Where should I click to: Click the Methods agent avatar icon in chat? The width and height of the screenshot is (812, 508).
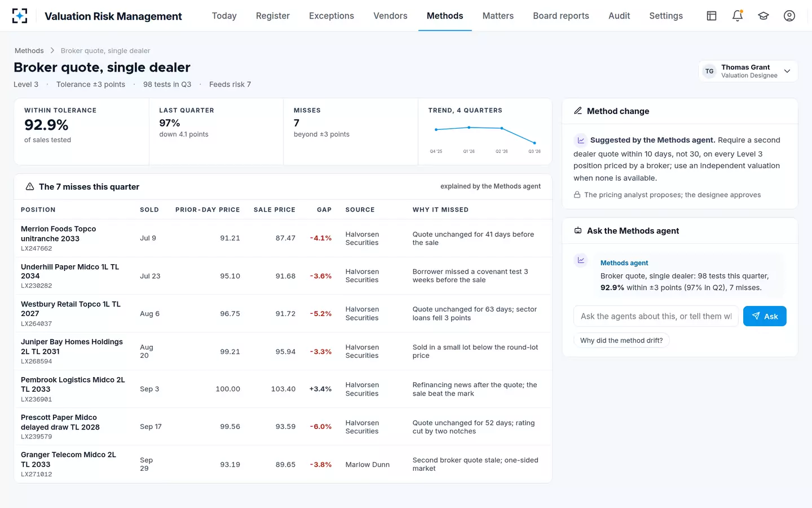pyautogui.click(x=580, y=260)
